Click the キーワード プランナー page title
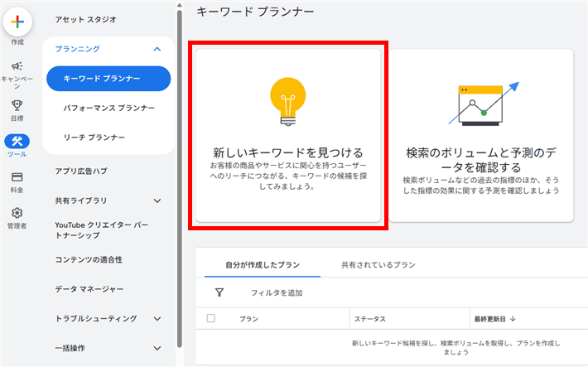Screen dimensions: 588x367 tap(255, 12)
